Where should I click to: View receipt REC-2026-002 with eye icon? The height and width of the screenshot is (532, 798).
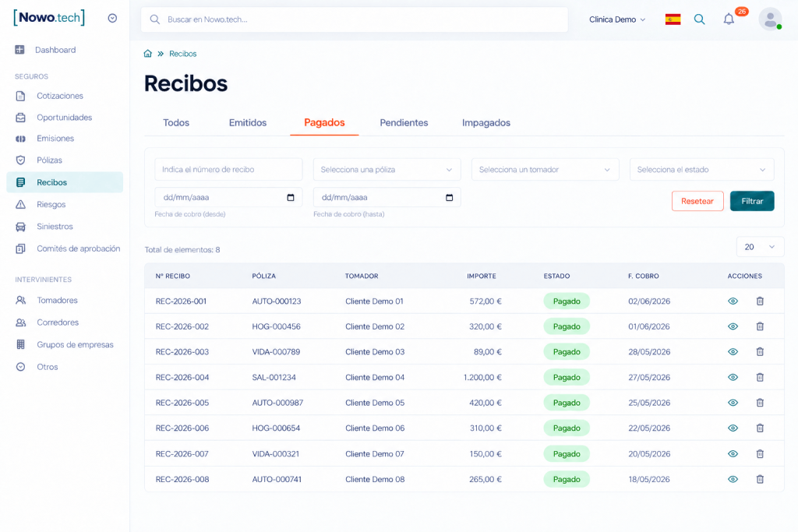(733, 326)
